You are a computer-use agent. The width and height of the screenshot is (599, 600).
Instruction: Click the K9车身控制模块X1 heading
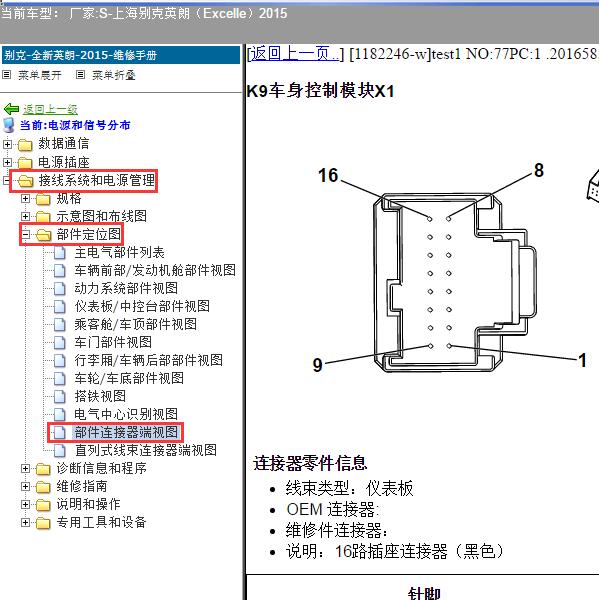(x=320, y=91)
